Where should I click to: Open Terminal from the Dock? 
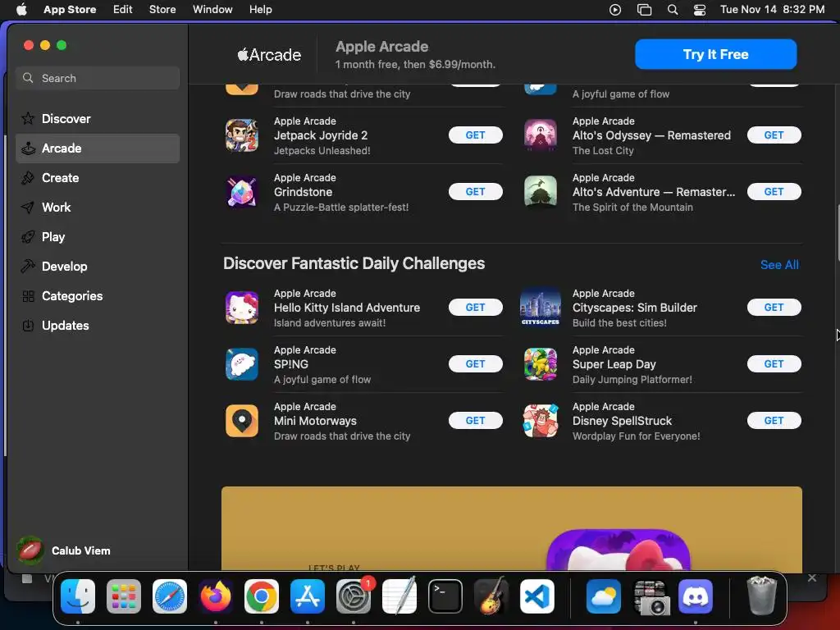(x=445, y=596)
